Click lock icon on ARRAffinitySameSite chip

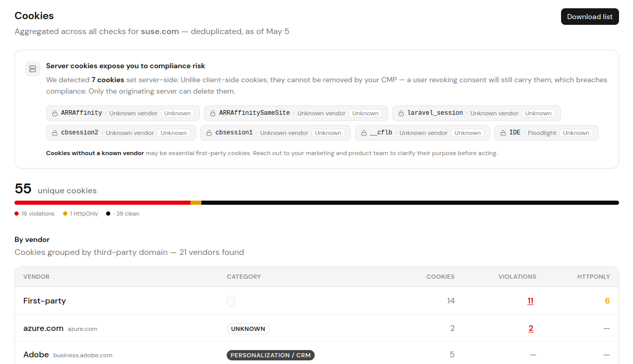(x=212, y=113)
